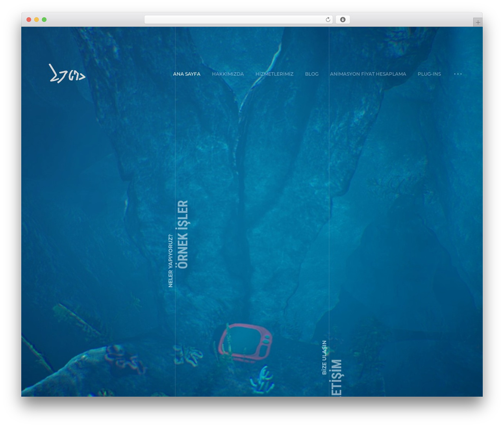Open the browser downloads button
504x427 pixels.
click(x=343, y=20)
